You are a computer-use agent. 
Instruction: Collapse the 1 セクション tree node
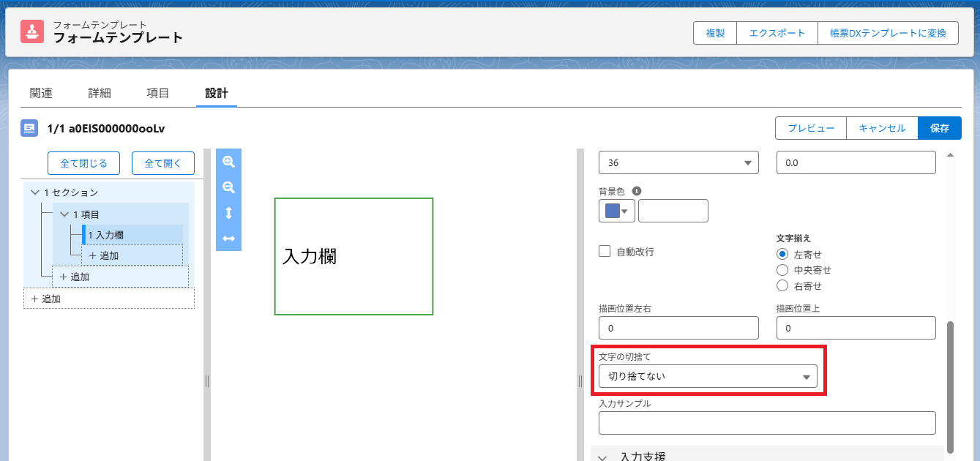tap(34, 192)
